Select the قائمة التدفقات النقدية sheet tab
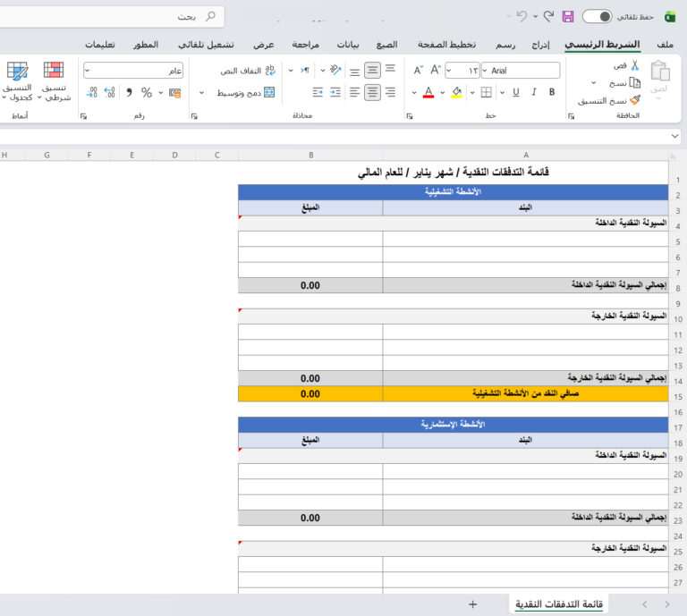687x616 pixels. pos(559,604)
